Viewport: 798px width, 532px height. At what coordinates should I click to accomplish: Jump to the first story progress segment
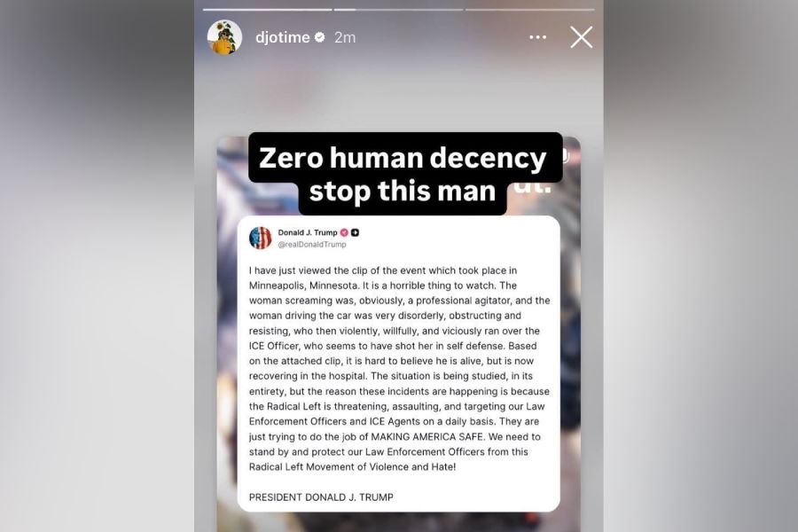tap(267, 9)
